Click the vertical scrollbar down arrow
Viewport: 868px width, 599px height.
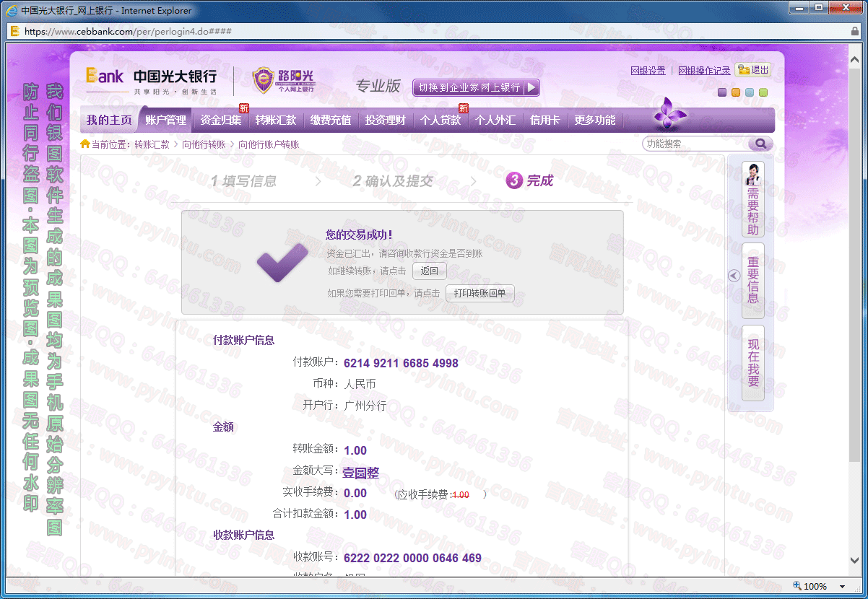pos(855,561)
